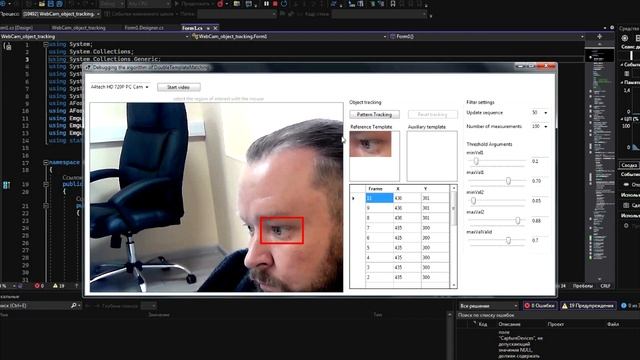This screenshot has width=640, height=360.
Task: Click the Pattern Tracking button
Action: (x=374, y=115)
